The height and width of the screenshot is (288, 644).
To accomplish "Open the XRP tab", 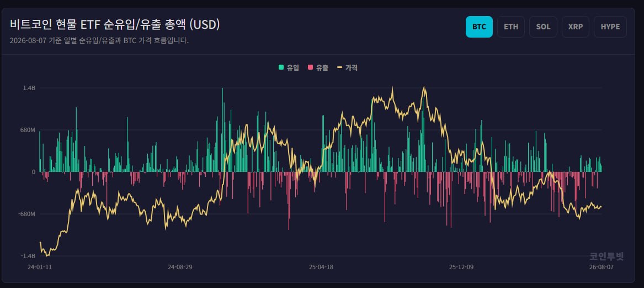I will point(576,27).
